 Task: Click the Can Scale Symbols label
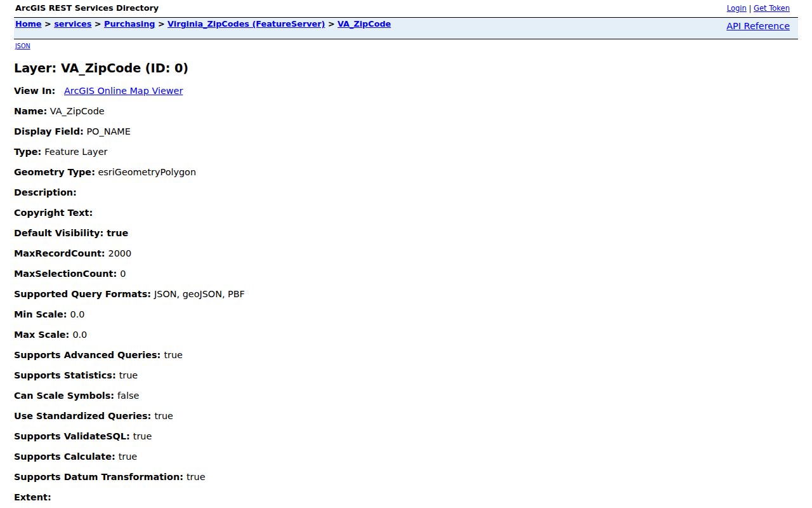(x=64, y=396)
